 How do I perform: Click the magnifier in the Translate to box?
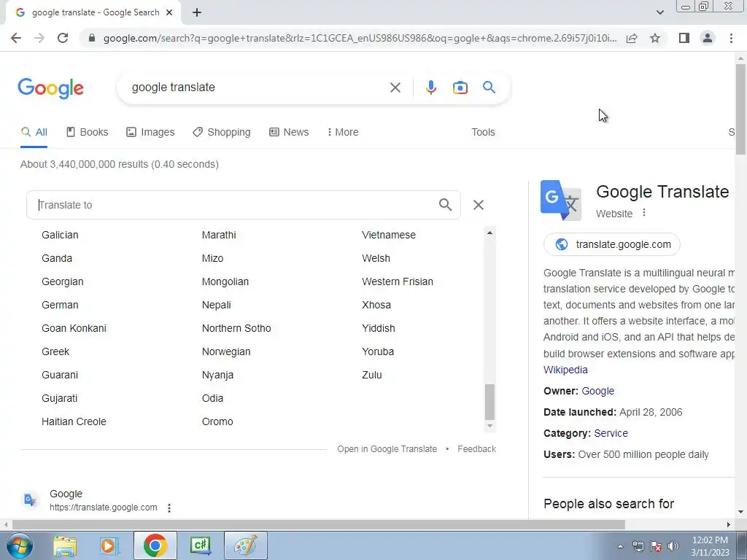(x=445, y=205)
